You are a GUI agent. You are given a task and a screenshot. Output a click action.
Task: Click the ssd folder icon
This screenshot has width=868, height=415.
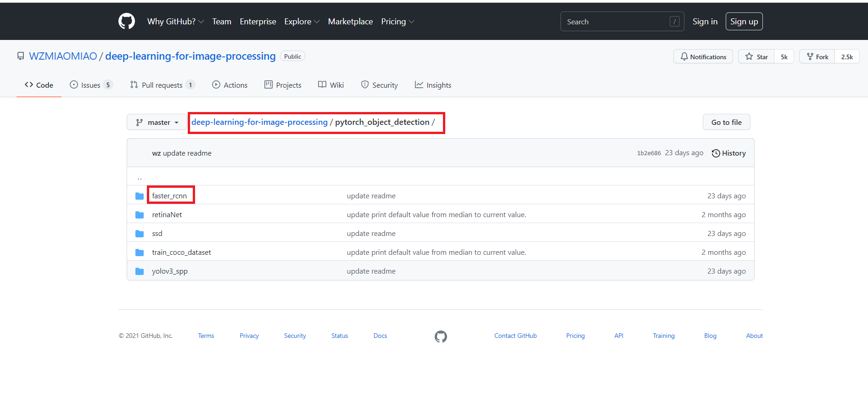click(140, 234)
